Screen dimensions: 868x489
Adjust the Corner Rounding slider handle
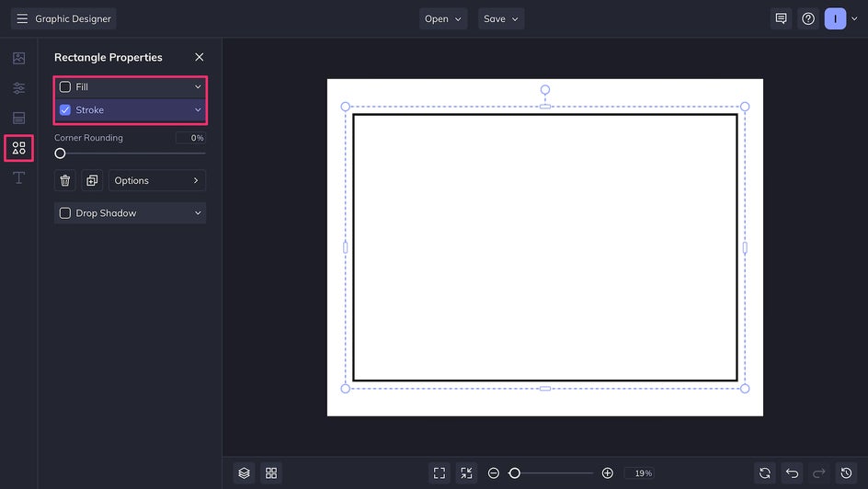60,154
